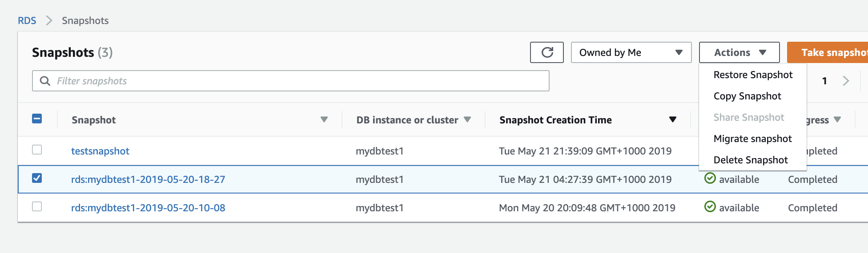Click the Progress column sort arrow
This screenshot has height=253, width=868.
point(837,119)
